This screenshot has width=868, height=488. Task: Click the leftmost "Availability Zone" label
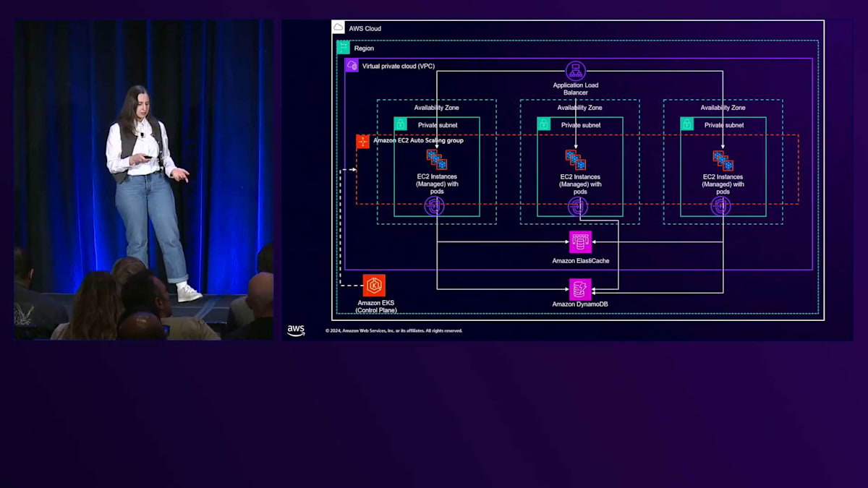tap(436, 108)
